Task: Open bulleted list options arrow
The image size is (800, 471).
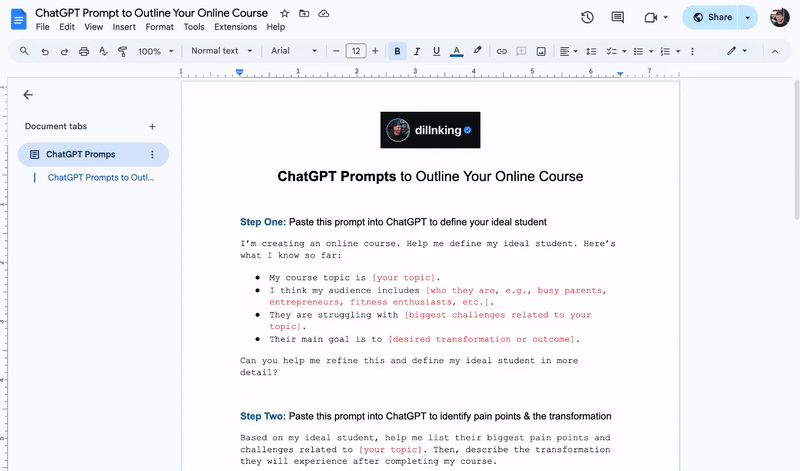Action: tap(651, 51)
